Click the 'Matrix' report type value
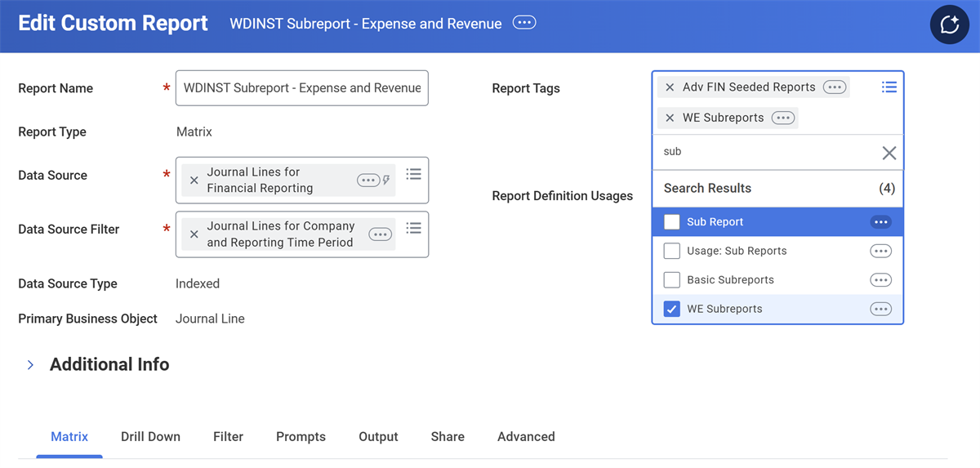Viewport: 980px width, 468px height. 194,131
